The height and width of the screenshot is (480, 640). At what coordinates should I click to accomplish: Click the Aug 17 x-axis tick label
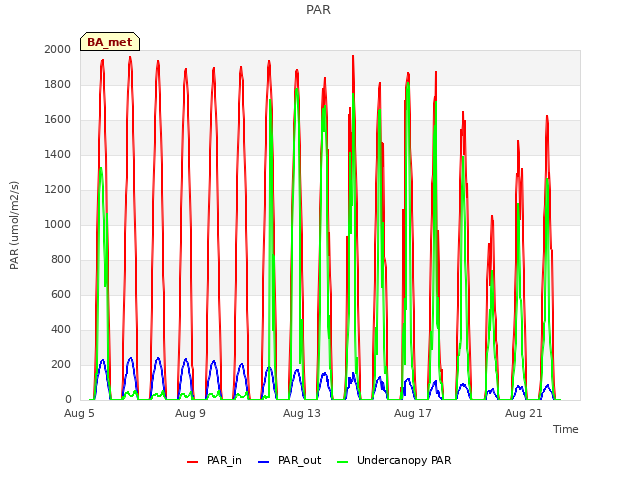(x=413, y=413)
